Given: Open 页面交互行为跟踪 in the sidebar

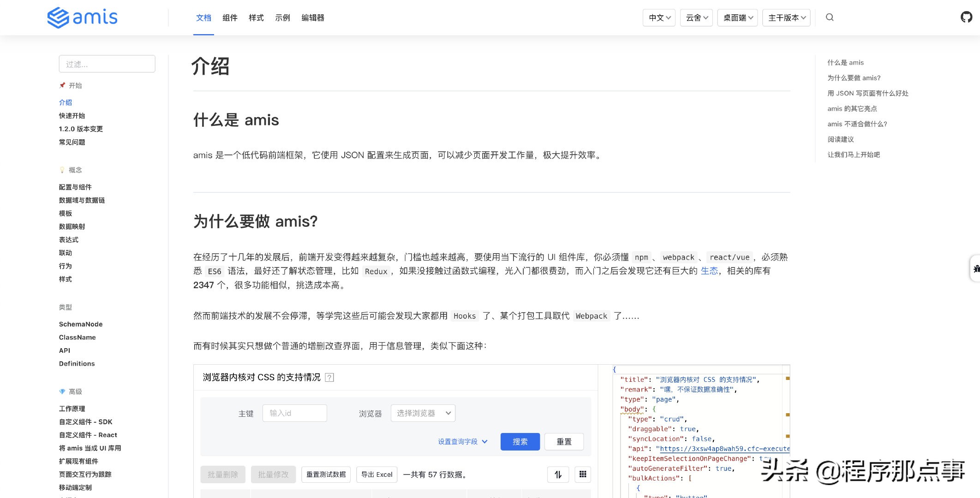Looking at the screenshot, I should [85, 474].
